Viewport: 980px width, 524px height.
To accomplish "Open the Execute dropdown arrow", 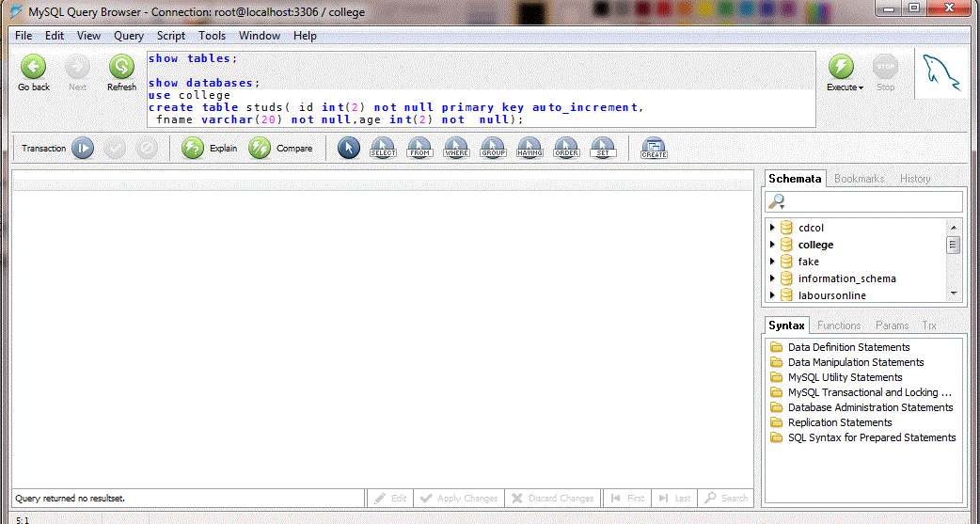I will [861, 88].
